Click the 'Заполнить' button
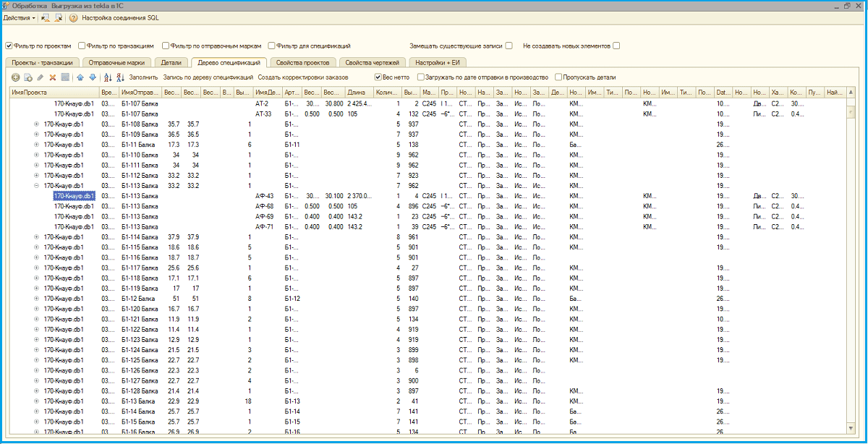868x444 pixels. click(x=143, y=77)
